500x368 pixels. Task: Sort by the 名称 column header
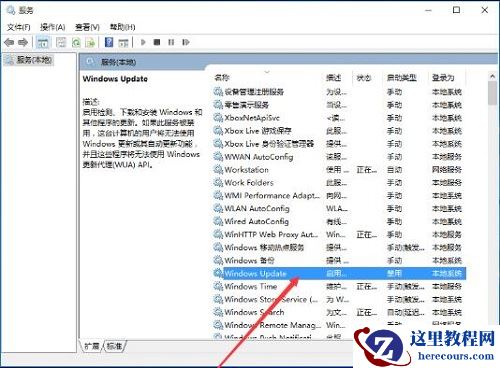tap(222, 78)
